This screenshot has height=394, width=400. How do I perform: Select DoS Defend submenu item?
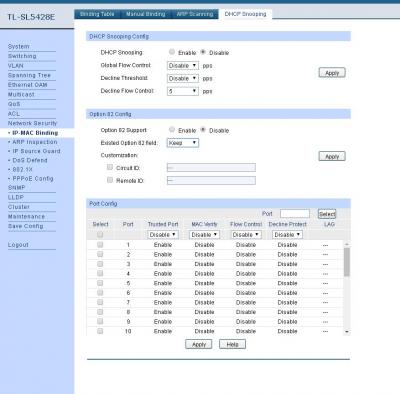(30, 160)
